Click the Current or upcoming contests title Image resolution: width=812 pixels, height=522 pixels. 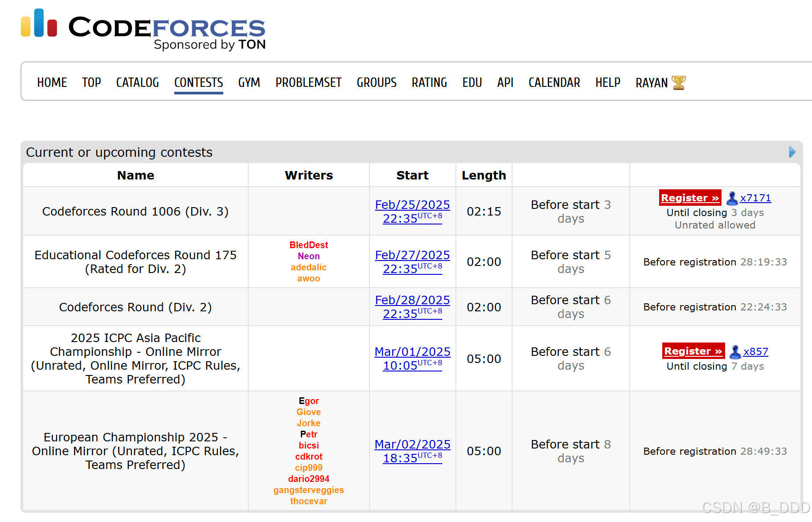click(119, 152)
